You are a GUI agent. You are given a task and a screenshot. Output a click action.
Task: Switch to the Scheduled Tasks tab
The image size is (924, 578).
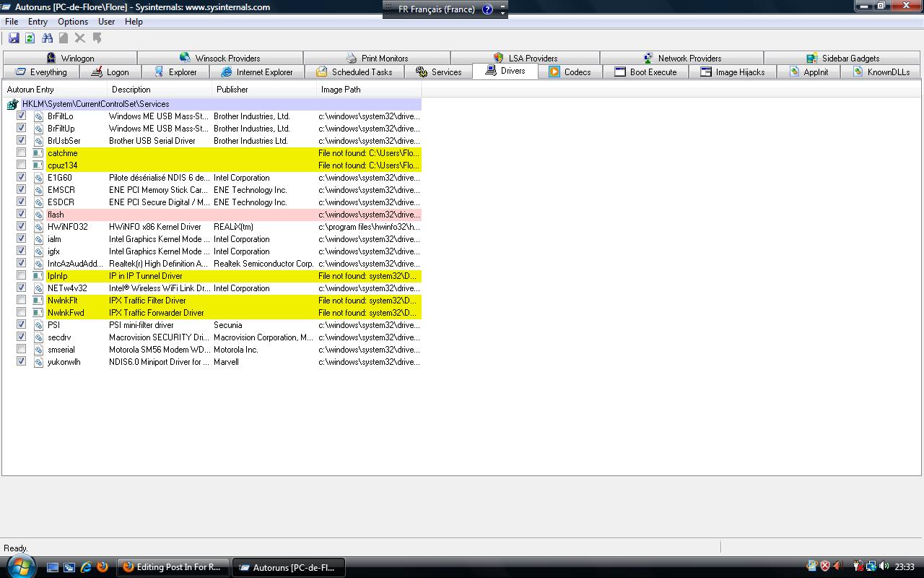[x=354, y=72]
